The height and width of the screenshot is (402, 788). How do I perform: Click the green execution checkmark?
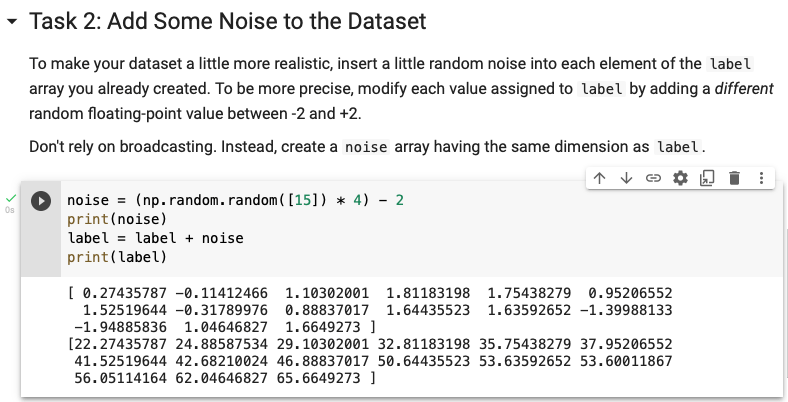[11, 198]
